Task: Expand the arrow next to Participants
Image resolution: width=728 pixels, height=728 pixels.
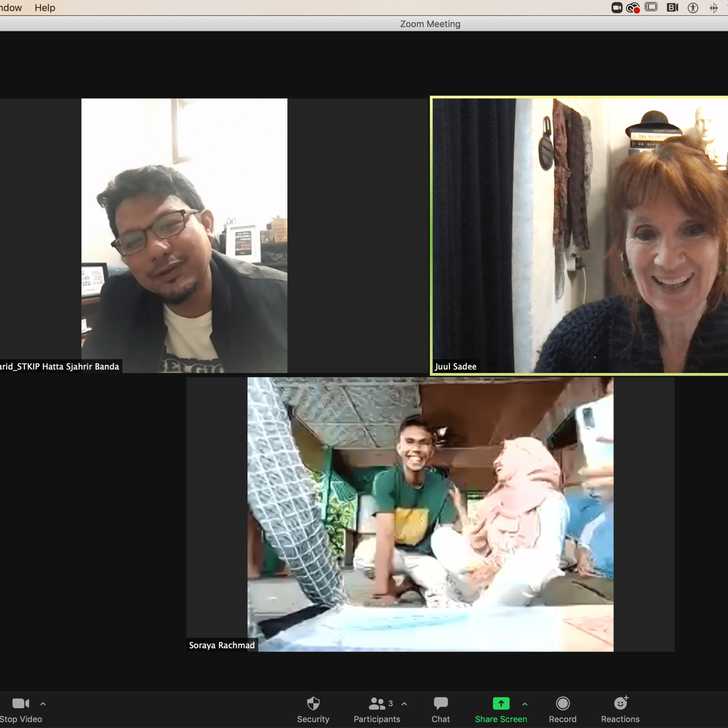Action: [404, 704]
